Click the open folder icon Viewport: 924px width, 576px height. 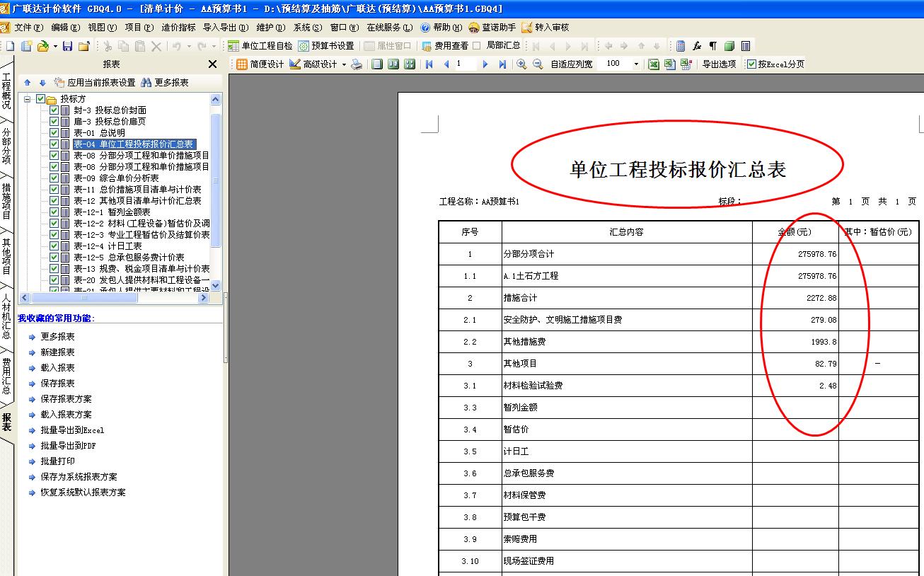43,46
